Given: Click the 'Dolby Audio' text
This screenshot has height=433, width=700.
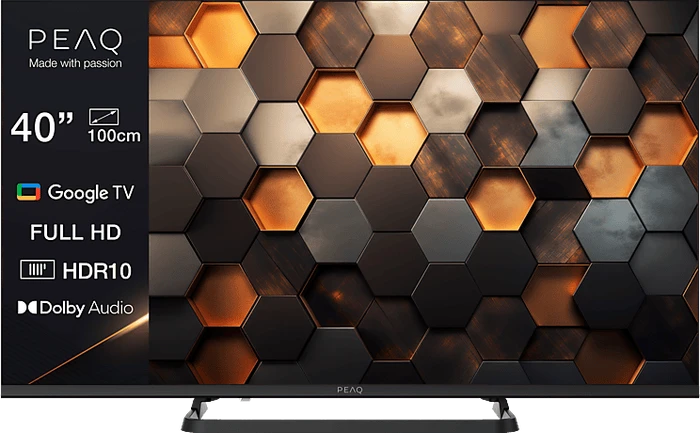Looking at the screenshot, I should point(86,308).
